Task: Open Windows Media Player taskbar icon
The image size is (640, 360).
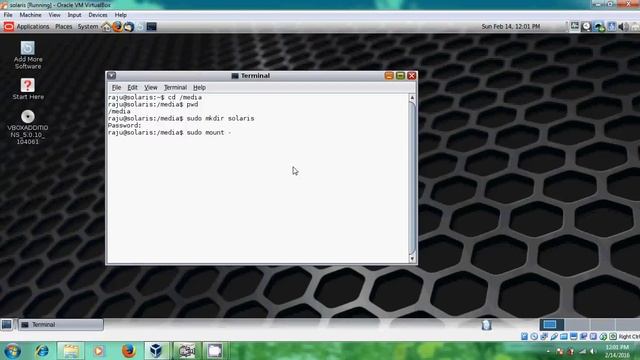Action: 99,351
